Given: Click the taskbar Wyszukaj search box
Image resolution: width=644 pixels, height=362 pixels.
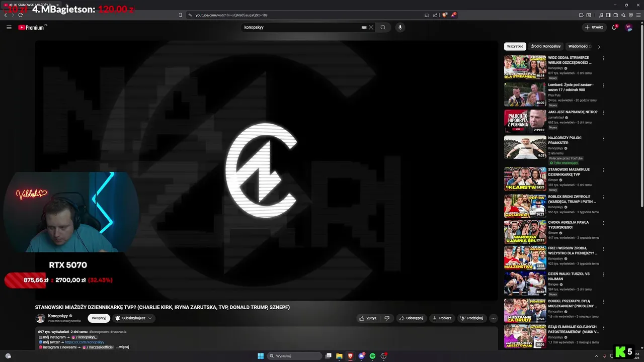Looking at the screenshot, I should pyautogui.click(x=294, y=356).
